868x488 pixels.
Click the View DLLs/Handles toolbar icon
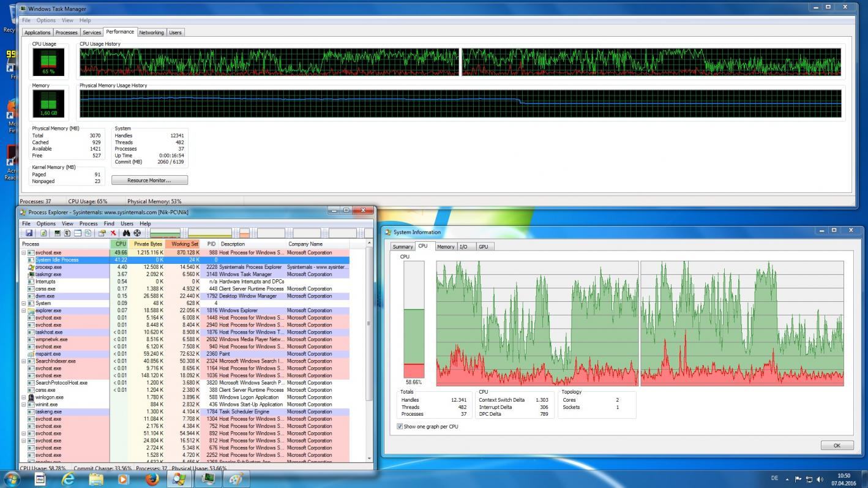(88, 233)
